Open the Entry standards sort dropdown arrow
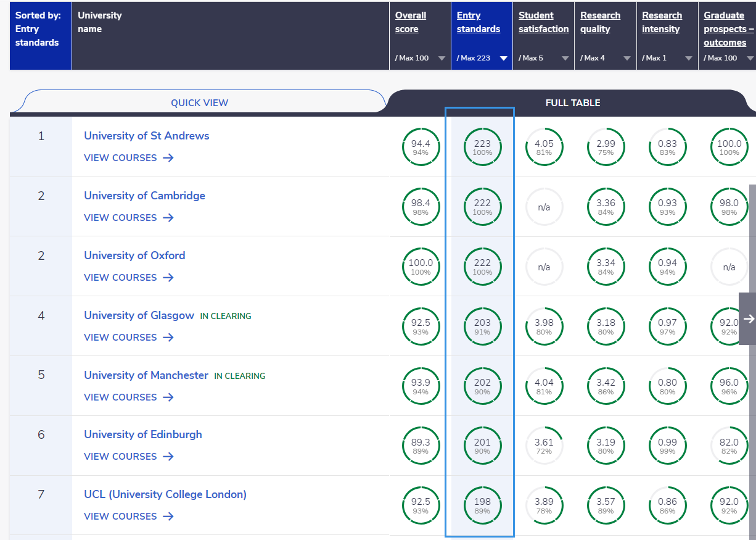 click(x=503, y=59)
